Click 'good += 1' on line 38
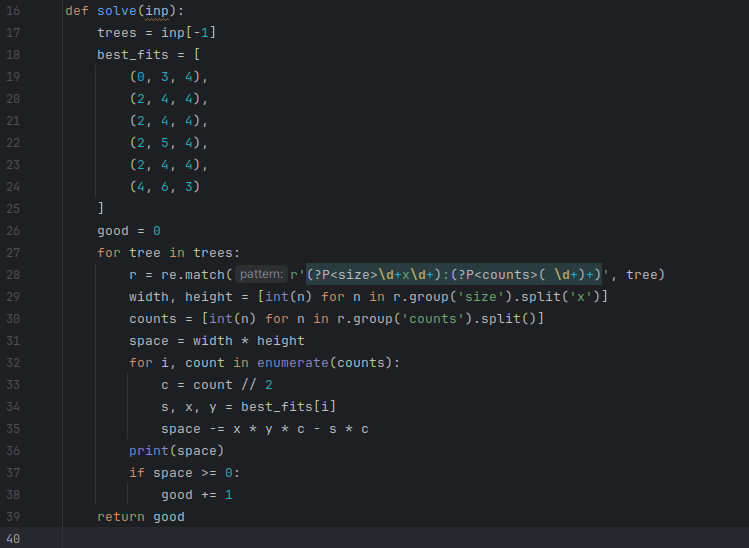 tap(197, 494)
